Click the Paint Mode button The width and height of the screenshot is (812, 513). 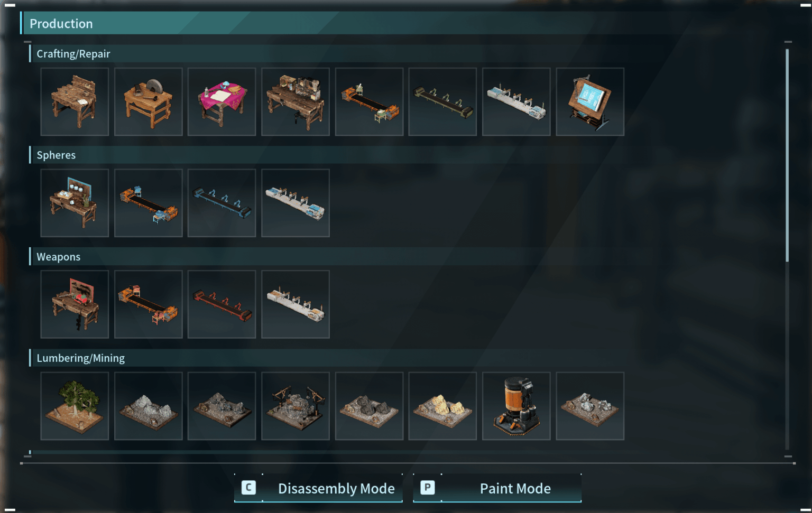point(497,488)
